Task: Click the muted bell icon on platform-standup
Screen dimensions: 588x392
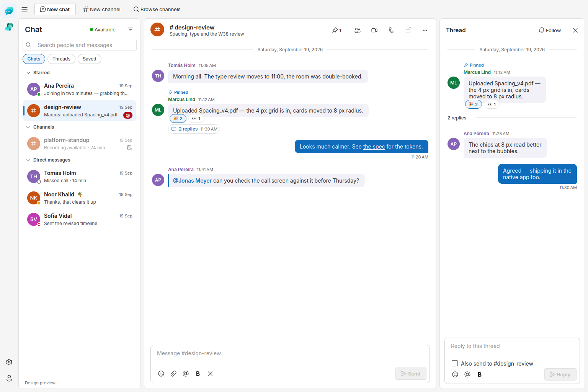Action: [x=129, y=148]
